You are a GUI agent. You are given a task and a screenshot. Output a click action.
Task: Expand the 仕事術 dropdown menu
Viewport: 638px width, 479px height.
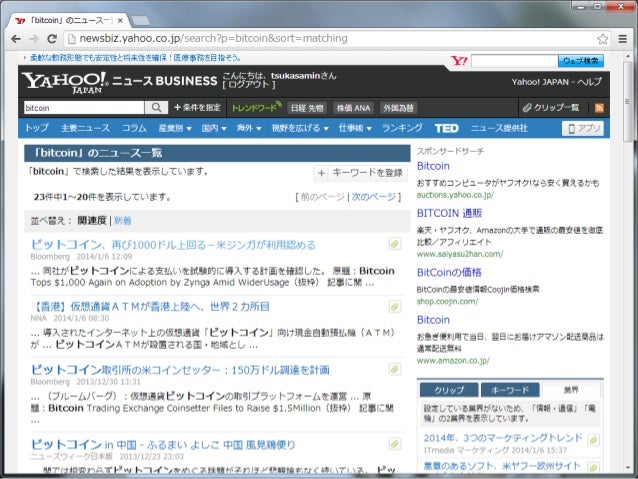(355, 128)
